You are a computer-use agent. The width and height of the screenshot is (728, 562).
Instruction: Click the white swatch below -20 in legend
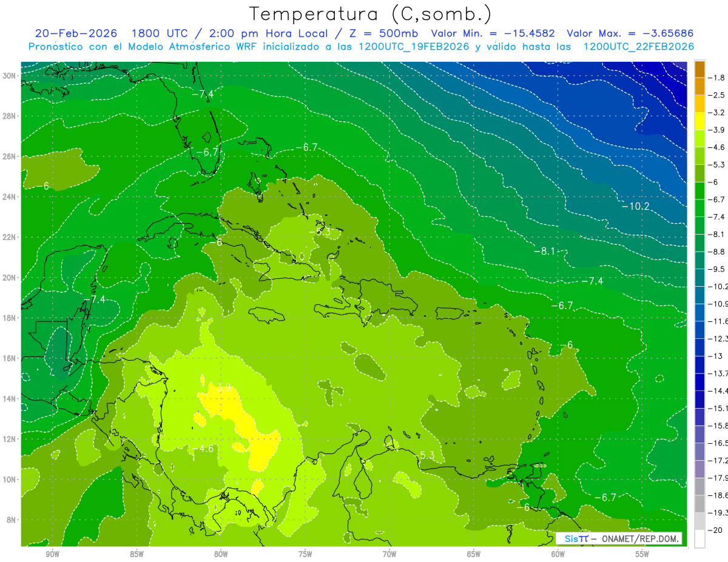click(x=699, y=539)
